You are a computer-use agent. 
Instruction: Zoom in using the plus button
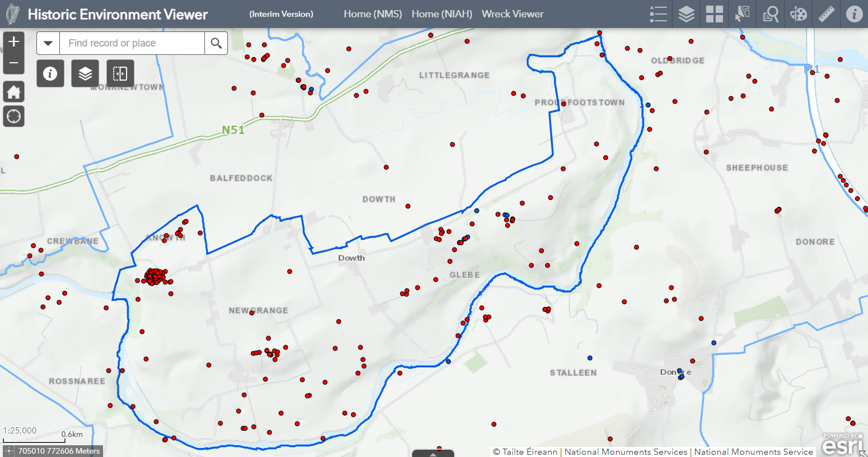[13, 41]
